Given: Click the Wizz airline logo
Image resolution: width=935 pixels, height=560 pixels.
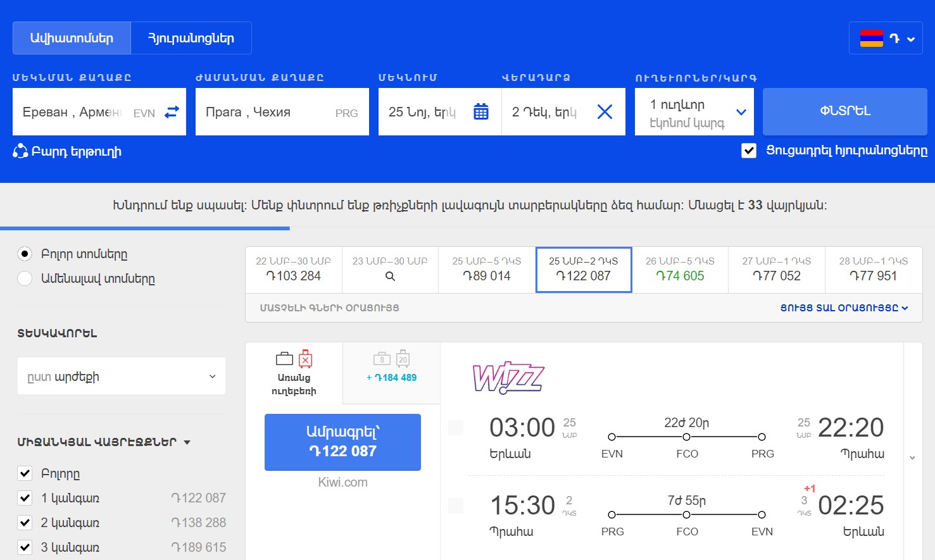Looking at the screenshot, I should (508, 378).
